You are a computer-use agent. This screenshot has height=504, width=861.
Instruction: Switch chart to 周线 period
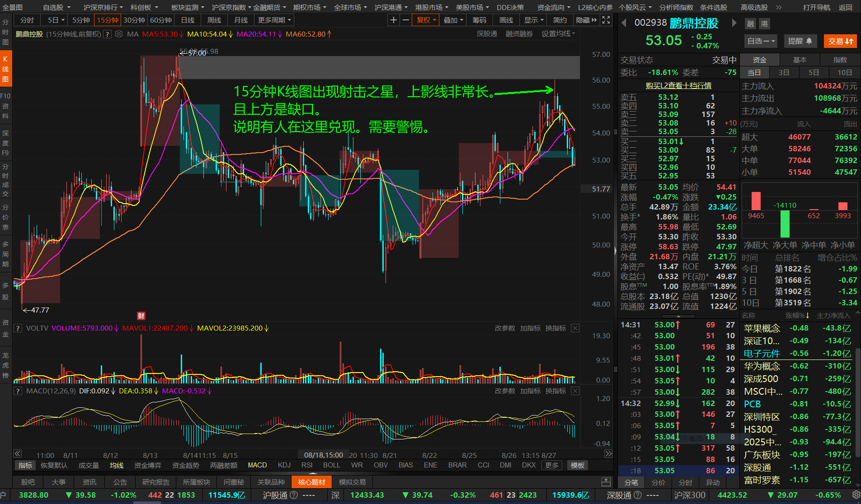point(214,20)
